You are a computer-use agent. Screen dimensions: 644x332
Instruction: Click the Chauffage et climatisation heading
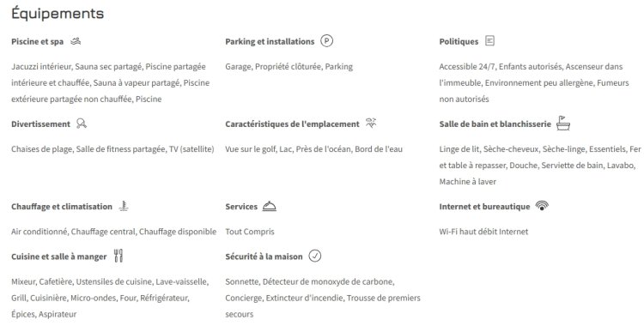[x=62, y=207]
